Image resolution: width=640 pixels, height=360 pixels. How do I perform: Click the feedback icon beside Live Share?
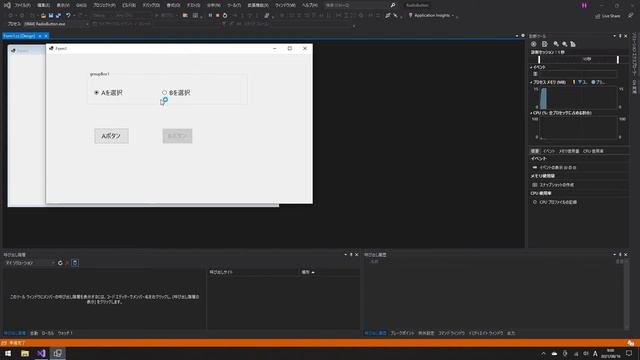(631, 16)
